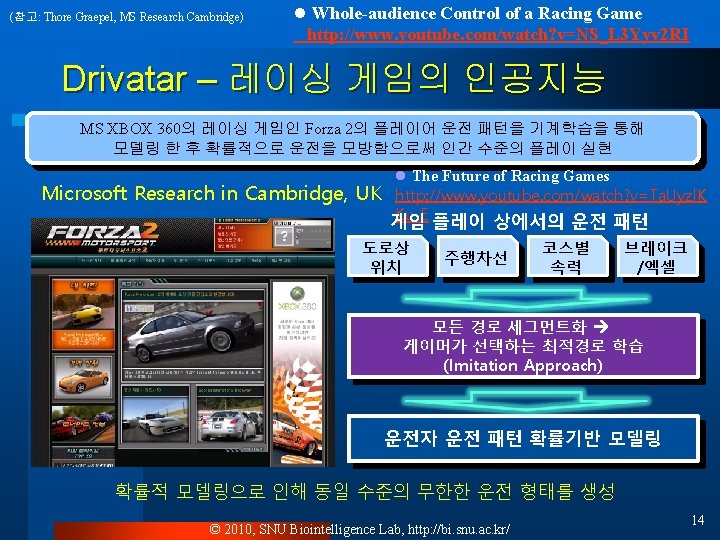The height and width of the screenshot is (540, 720).
Task: Select the 주행차선 box
Action: 476,257
